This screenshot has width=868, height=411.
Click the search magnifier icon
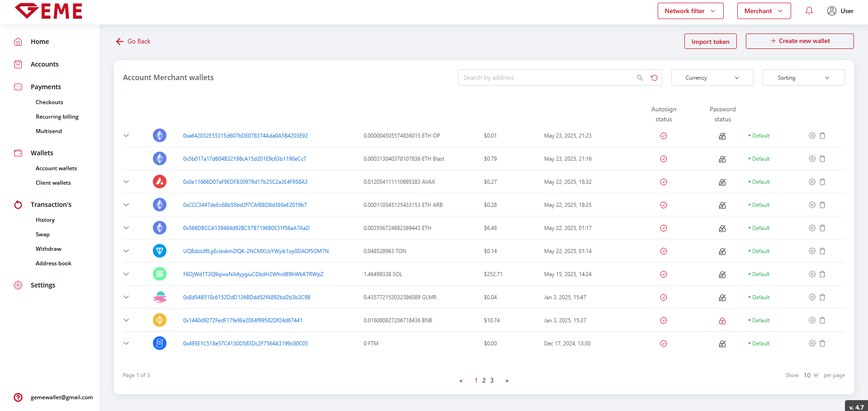pos(640,78)
